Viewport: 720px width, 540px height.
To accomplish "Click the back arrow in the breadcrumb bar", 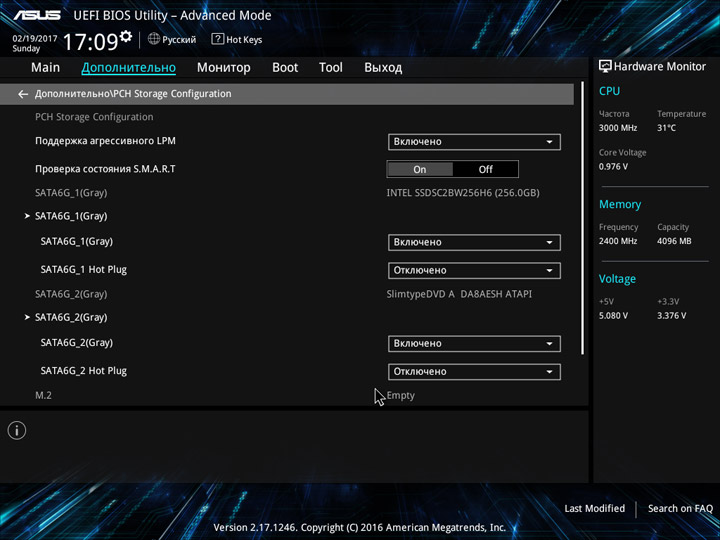I will tap(22, 94).
